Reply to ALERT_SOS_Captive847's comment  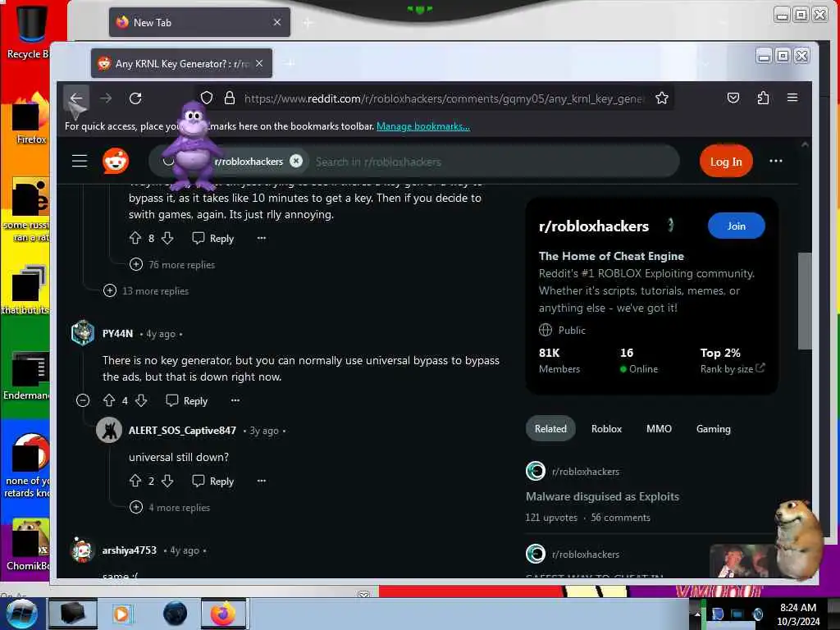[x=213, y=481]
